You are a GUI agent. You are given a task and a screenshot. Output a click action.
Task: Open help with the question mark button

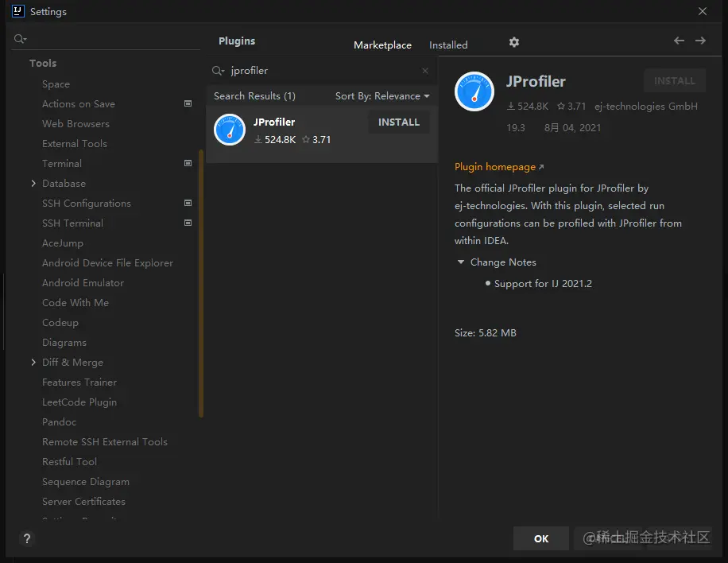pos(27,538)
